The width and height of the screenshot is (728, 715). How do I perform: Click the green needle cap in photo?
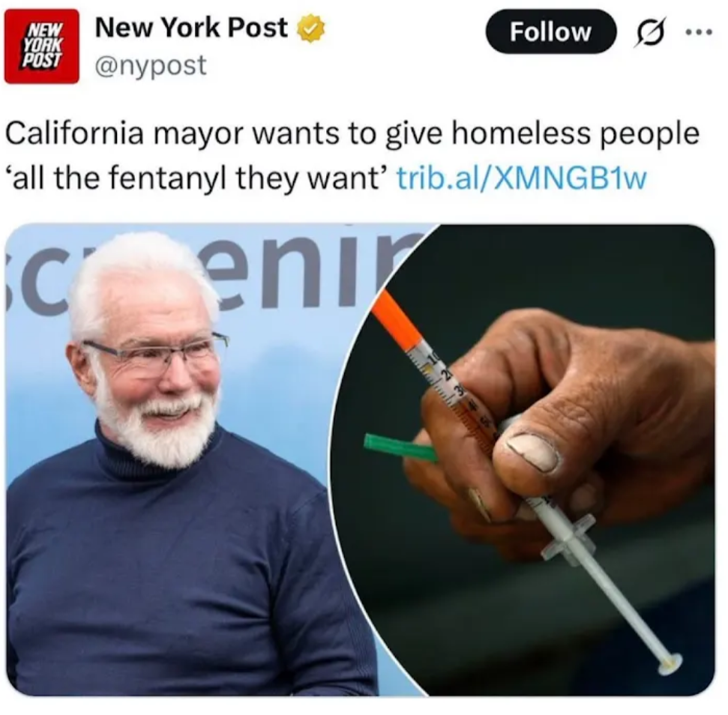[400, 447]
